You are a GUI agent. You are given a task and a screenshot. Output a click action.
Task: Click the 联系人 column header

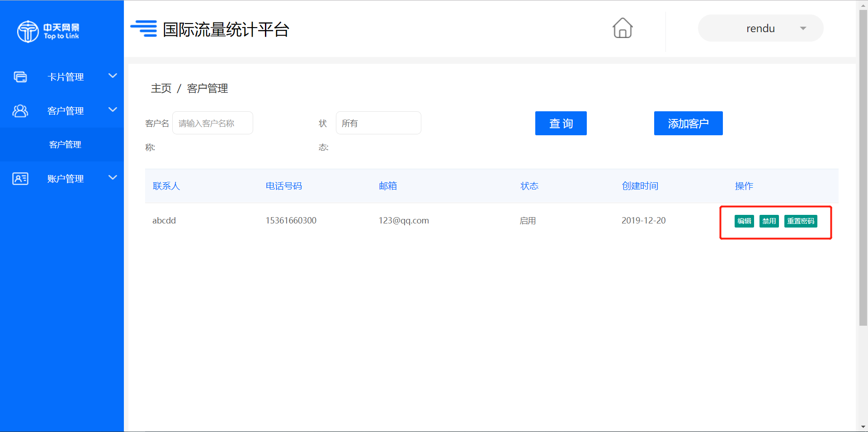166,186
